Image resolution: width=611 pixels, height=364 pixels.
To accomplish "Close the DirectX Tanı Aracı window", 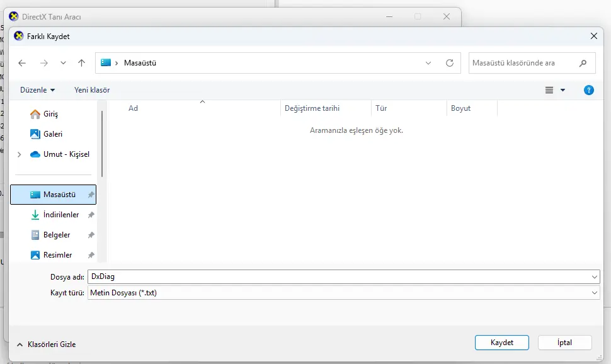I will pyautogui.click(x=447, y=17).
